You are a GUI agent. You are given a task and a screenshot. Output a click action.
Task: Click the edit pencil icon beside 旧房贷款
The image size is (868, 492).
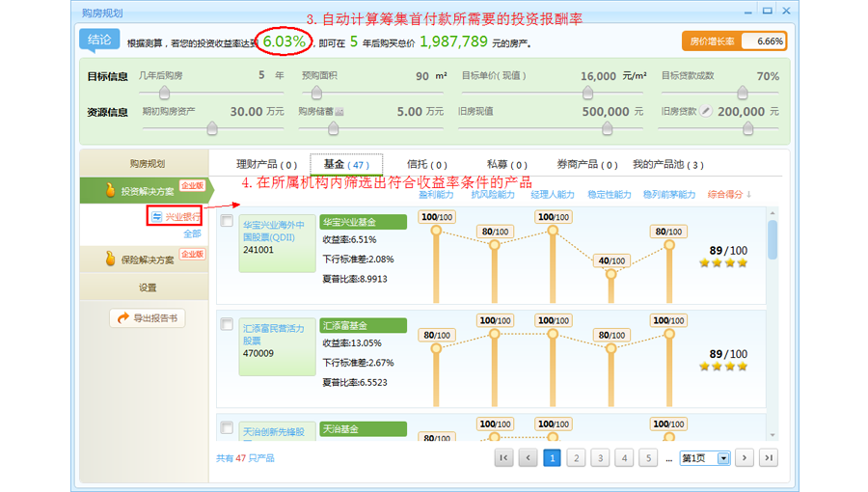click(x=706, y=112)
